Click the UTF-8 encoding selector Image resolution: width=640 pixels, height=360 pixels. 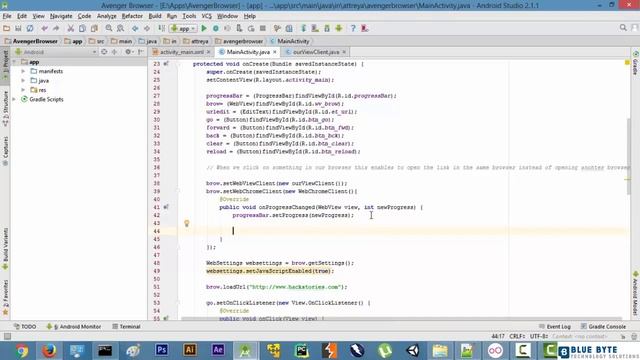539,336
